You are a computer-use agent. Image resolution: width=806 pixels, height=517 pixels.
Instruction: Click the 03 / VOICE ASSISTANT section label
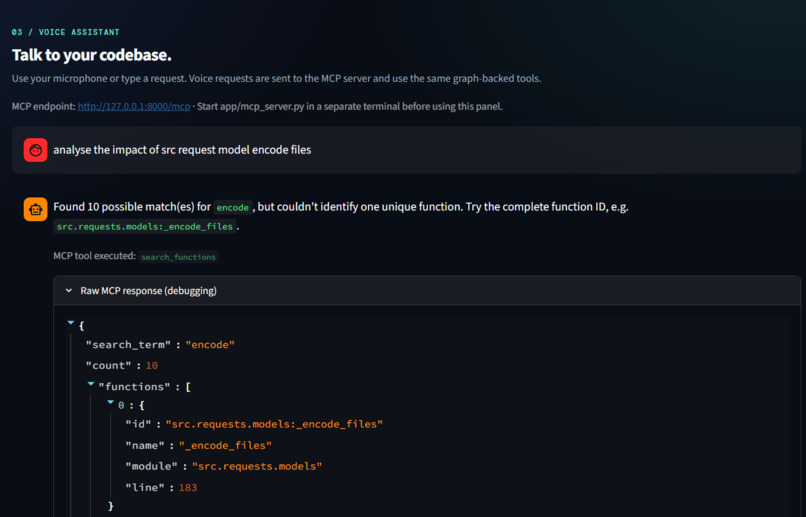(x=65, y=32)
